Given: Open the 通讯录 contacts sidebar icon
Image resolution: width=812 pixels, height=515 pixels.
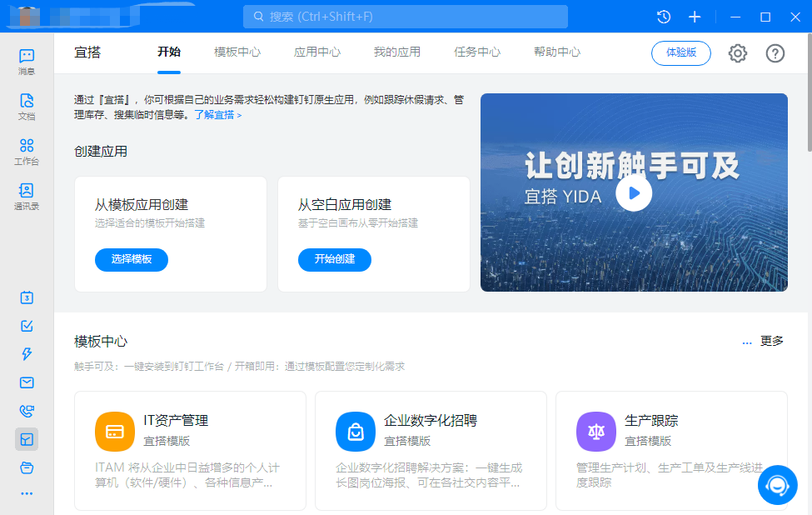Looking at the screenshot, I should pyautogui.click(x=27, y=197).
